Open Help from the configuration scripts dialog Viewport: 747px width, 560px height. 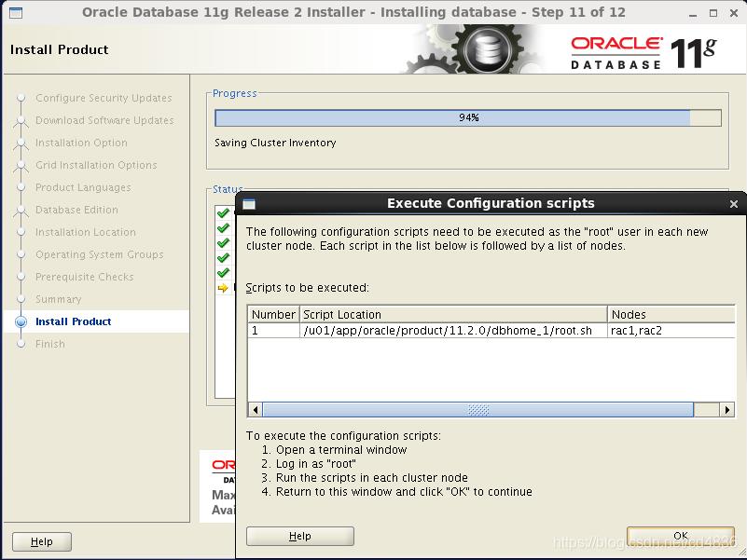(x=298, y=536)
